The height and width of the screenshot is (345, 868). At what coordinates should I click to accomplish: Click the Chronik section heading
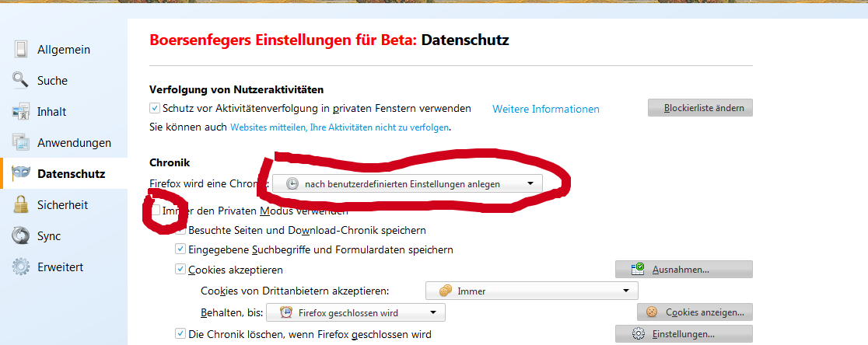170,162
